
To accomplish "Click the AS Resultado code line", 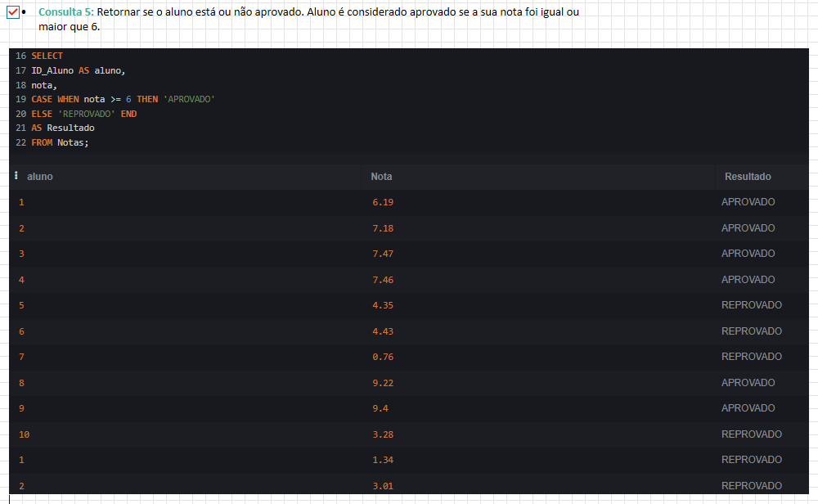I will click(x=63, y=128).
